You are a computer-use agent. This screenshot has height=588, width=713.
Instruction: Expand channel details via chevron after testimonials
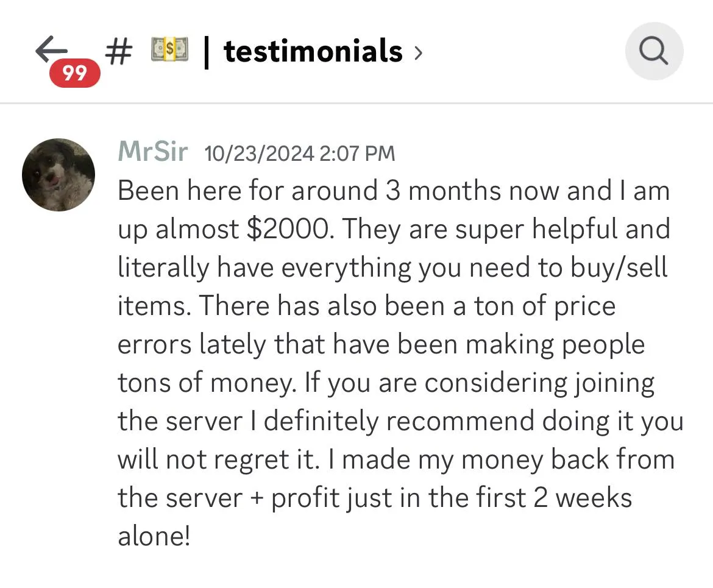418,52
